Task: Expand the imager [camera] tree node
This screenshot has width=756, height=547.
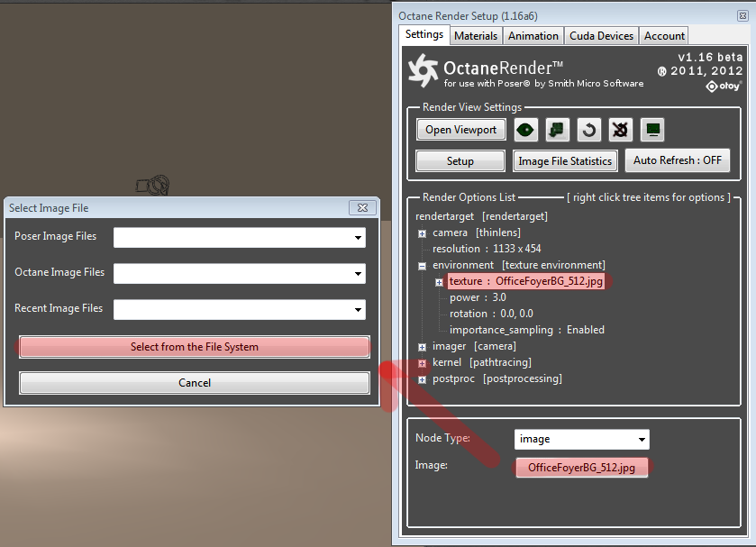Action: [422, 347]
